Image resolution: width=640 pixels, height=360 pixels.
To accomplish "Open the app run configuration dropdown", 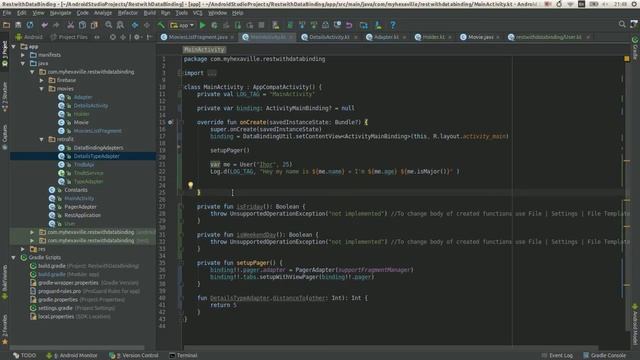I will [182, 25].
